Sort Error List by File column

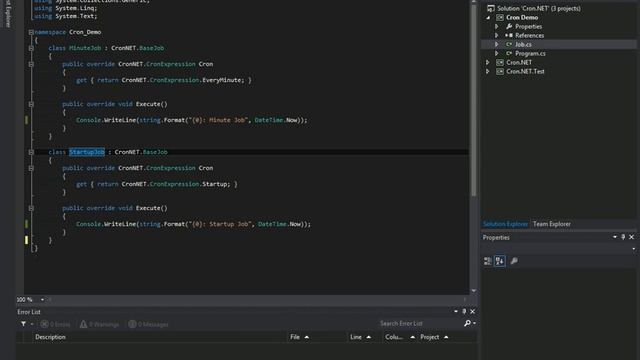300,337
